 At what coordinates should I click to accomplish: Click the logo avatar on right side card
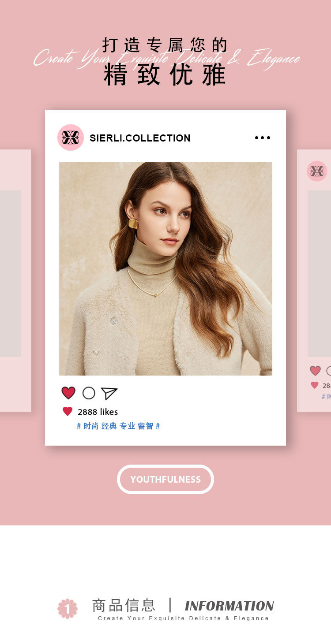pyautogui.click(x=317, y=171)
